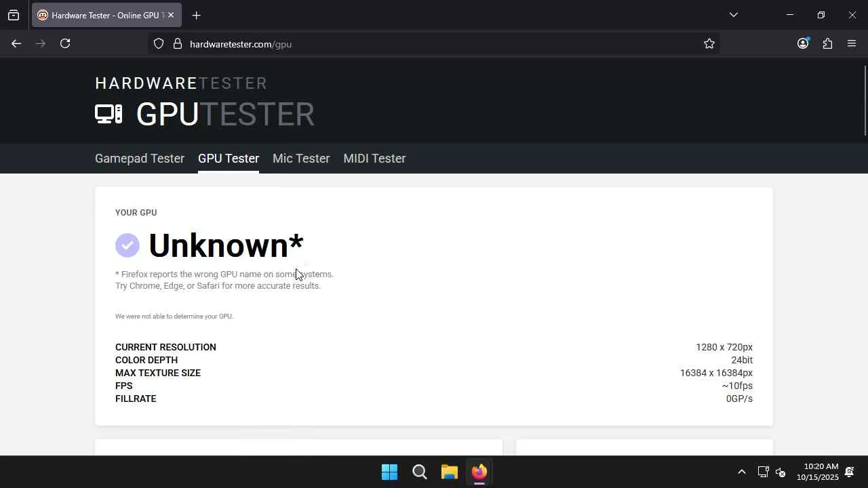
Task: Open Windows taskbar search
Action: point(419,472)
